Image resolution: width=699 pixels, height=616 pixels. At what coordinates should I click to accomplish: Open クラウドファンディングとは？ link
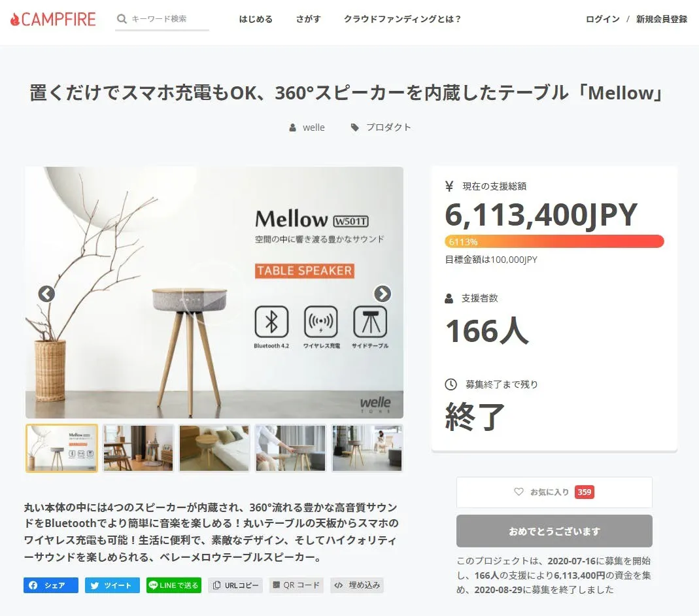[402, 19]
